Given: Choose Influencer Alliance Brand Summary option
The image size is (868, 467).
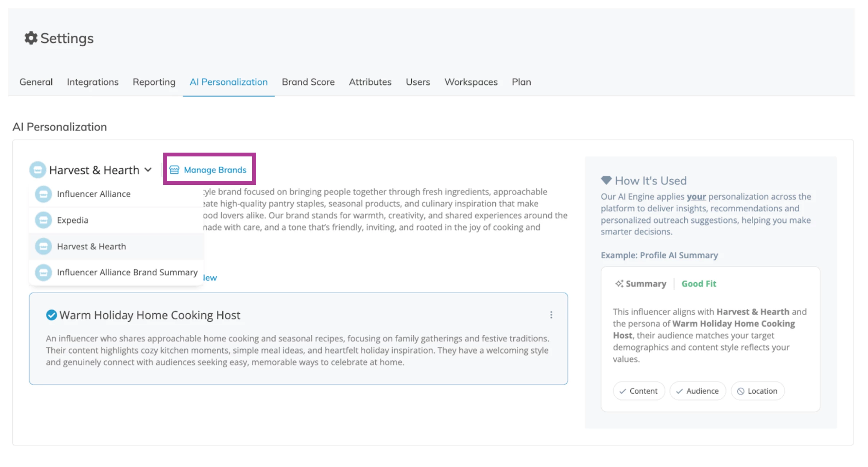Looking at the screenshot, I should click(127, 272).
